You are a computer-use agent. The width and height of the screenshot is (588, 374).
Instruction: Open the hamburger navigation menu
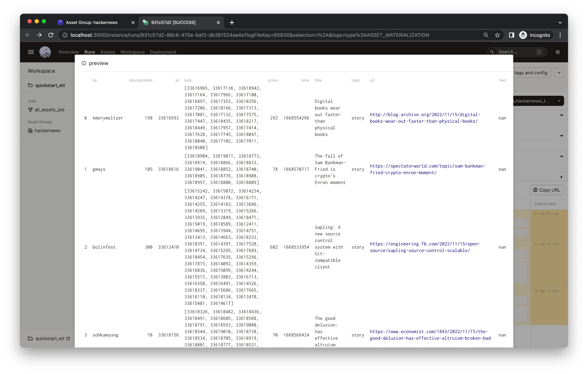coord(31,52)
